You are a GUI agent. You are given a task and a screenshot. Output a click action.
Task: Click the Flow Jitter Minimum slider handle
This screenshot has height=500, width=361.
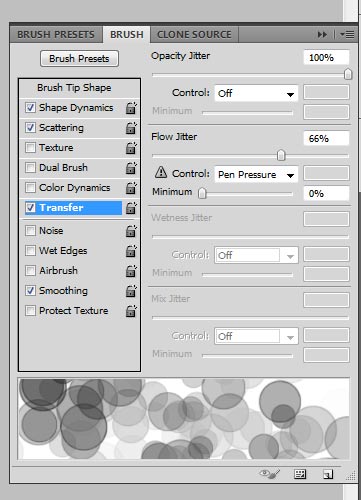[202, 193]
